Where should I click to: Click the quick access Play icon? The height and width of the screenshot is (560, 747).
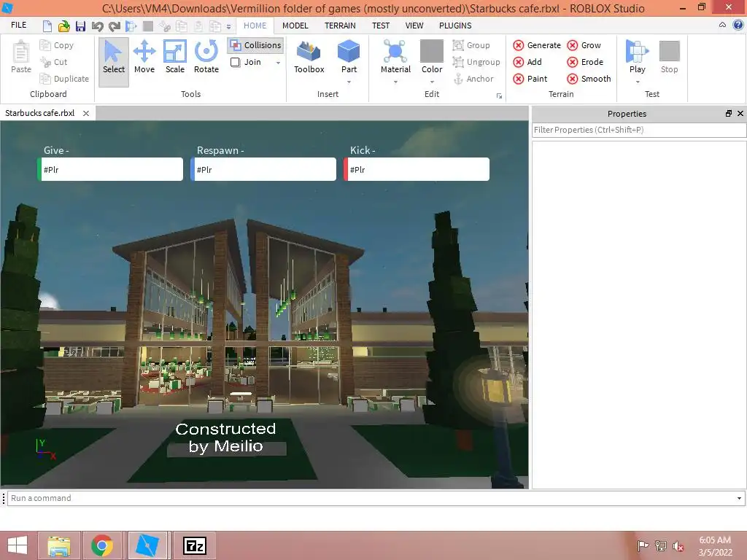point(131,26)
